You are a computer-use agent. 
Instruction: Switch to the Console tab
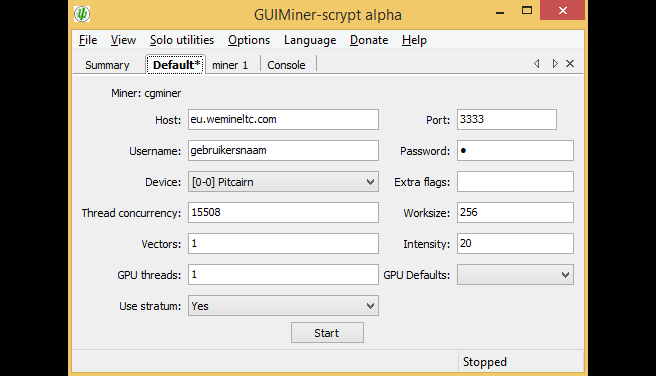tap(287, 65)
